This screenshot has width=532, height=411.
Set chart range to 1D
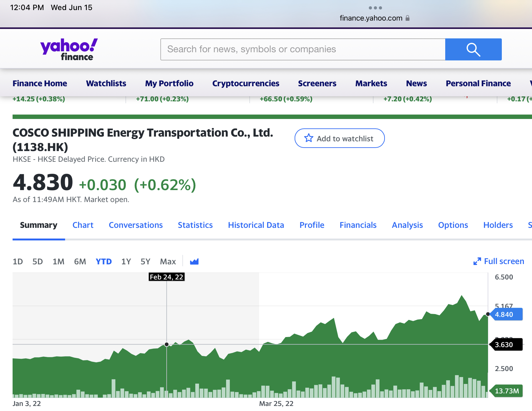click(18, 262)
